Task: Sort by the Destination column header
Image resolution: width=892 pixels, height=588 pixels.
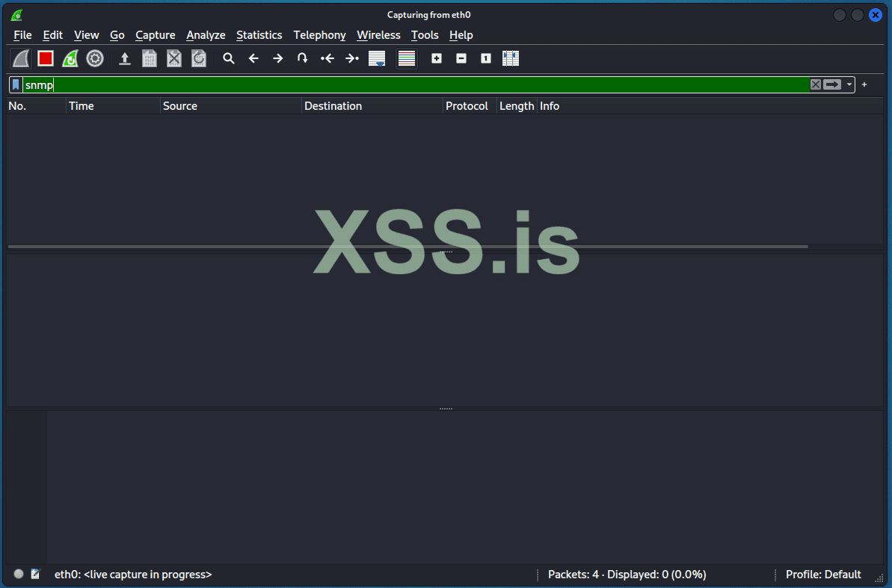Action: [372, 106]
